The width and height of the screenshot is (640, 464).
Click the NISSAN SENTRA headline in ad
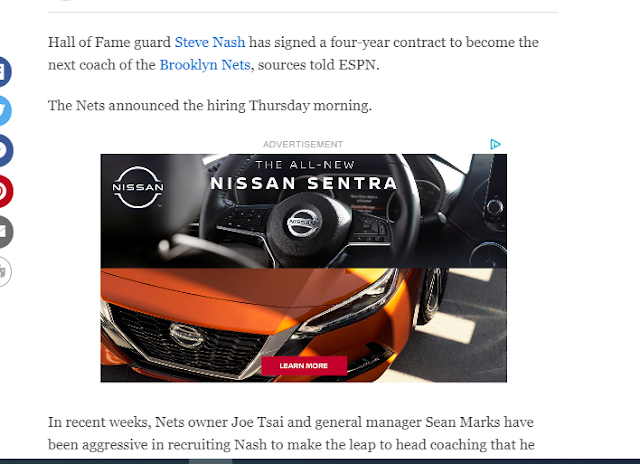[304, 184]
